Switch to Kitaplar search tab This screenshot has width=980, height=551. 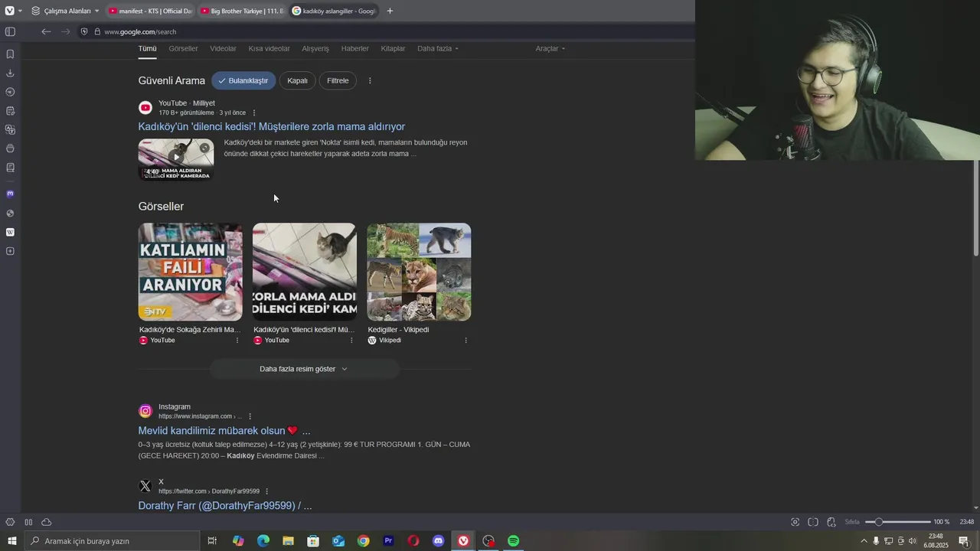[393, 49]
